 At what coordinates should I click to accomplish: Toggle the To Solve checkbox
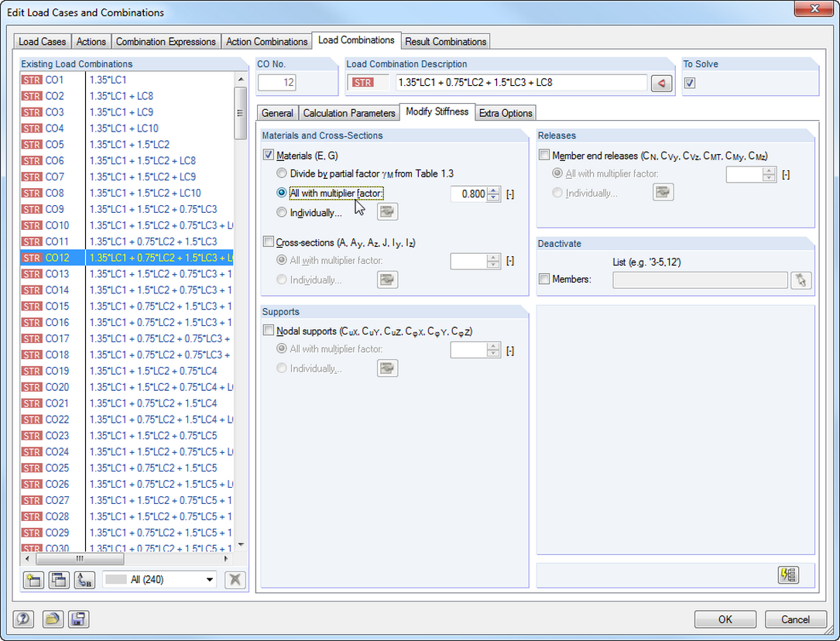(690, 83)
